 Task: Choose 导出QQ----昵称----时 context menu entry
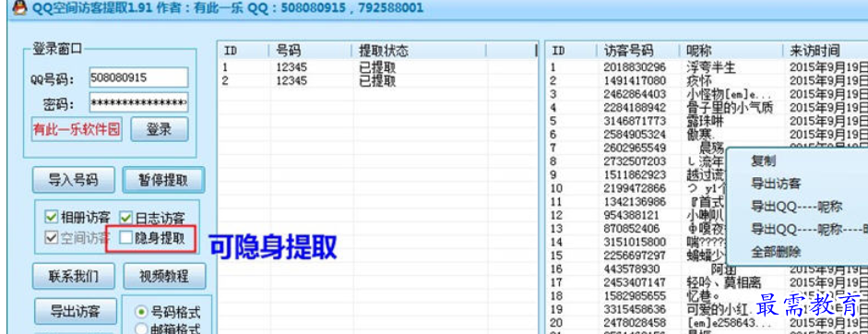[809, 229]
